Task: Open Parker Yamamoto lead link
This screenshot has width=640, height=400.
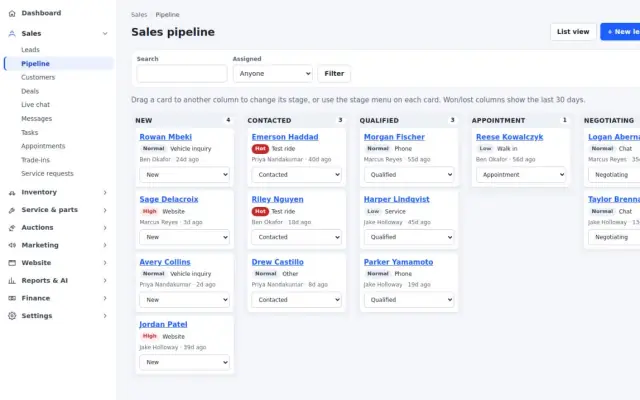Action: click(398, 262)
